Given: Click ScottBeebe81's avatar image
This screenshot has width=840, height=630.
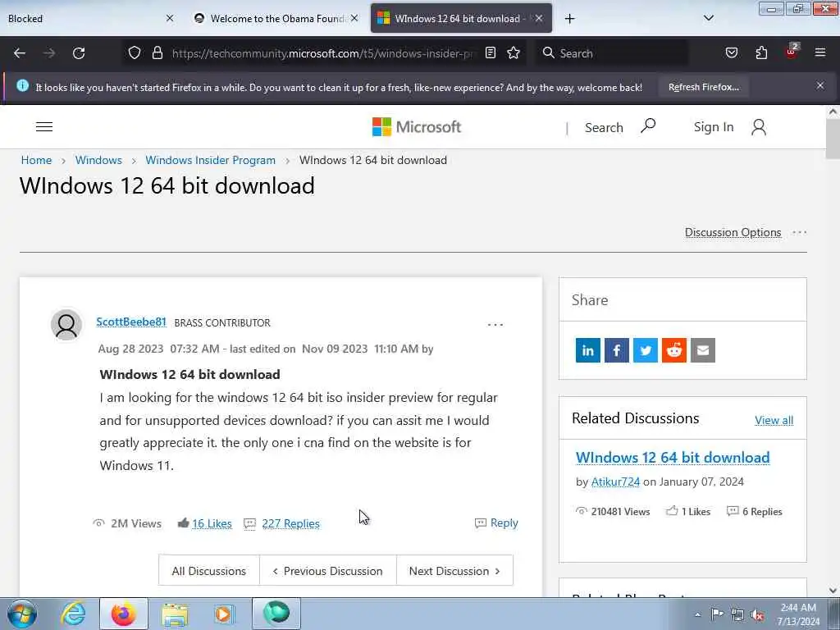Looking at the screenshot, I should 66,325.
